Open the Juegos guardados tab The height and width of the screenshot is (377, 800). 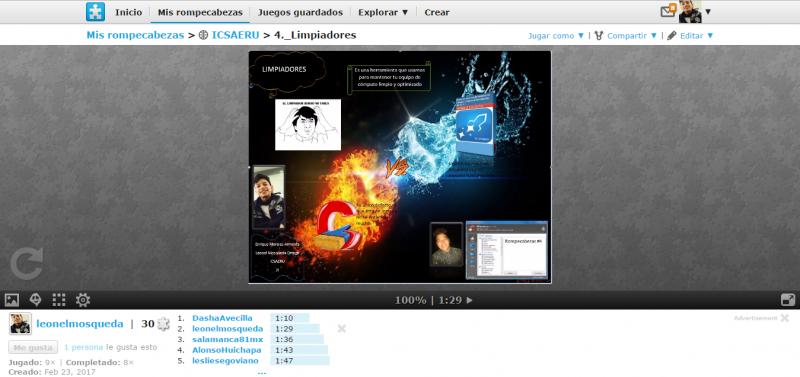click(300, 12)
